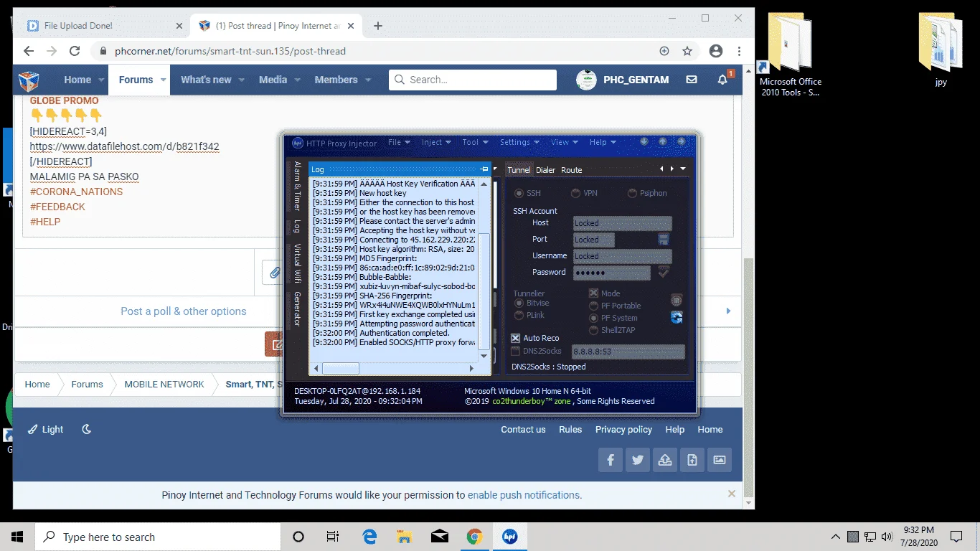Click the right-arrow circle icon in HTTP Proxy Injector title bar
The height and width of the screenshot is (551, 980).
681,142
